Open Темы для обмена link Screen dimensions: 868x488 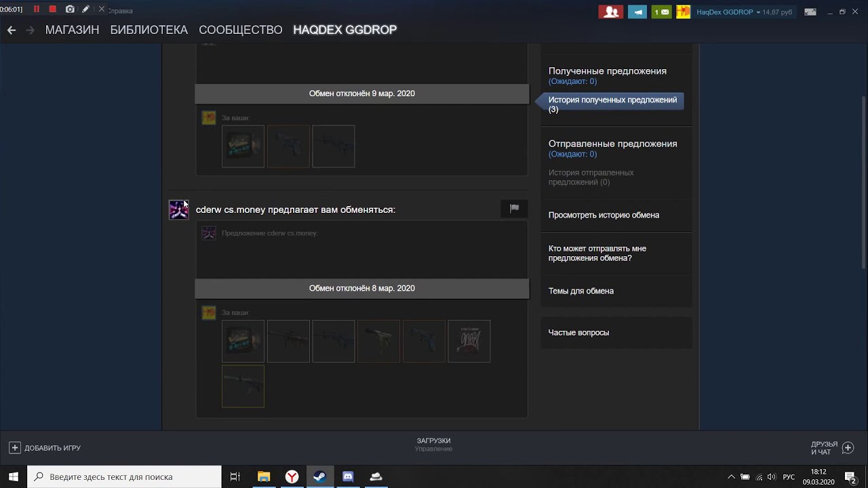tap(580, 291)
